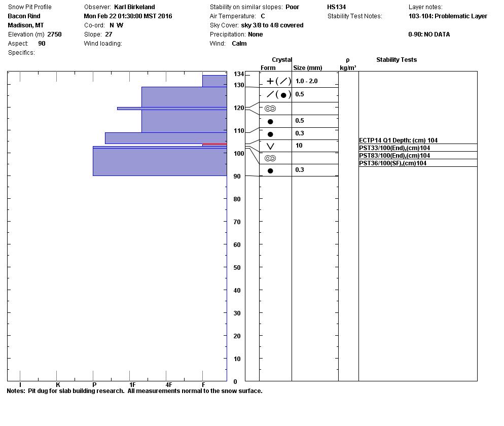Select observer name 'Karl Birkeland'

point(134,7)
